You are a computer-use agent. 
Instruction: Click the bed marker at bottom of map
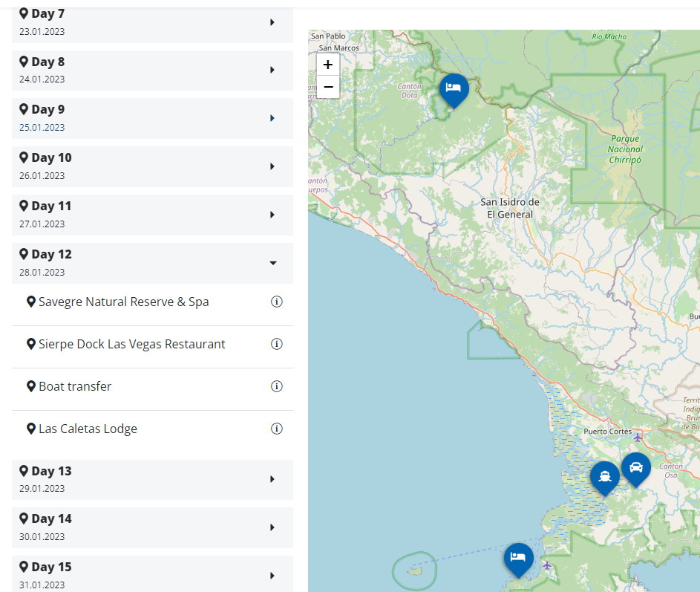point(518,557)
